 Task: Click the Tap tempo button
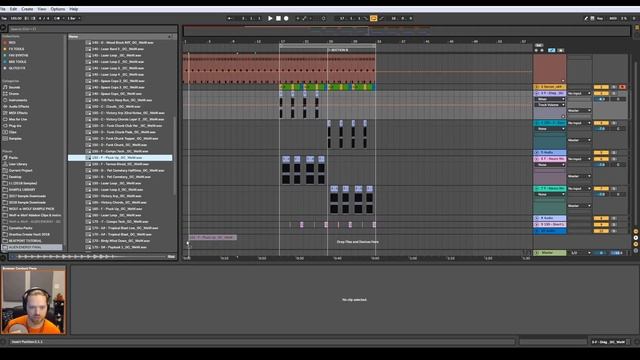point(4,18)
